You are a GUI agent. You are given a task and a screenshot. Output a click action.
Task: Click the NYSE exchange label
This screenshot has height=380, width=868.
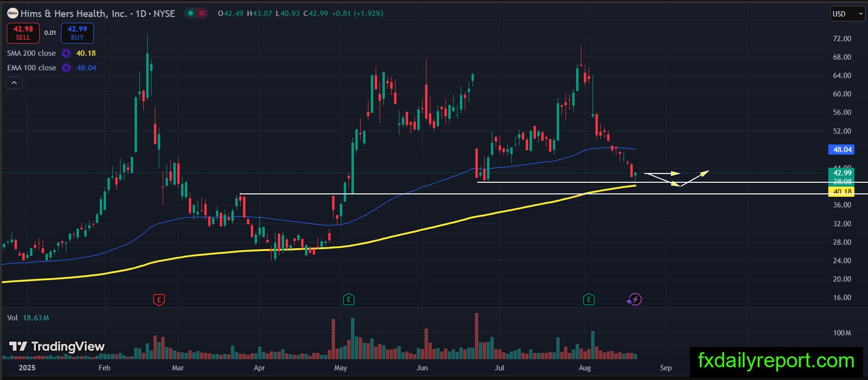(x=164, y=14)
